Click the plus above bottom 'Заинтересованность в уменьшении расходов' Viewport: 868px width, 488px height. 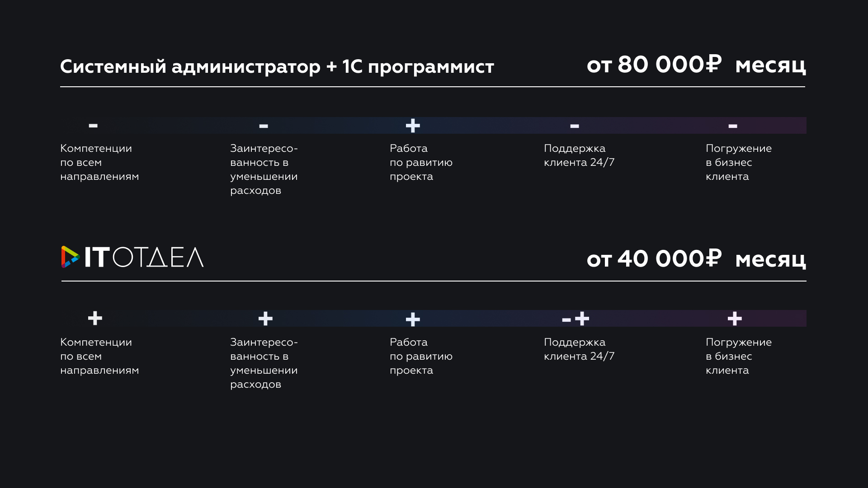click(265, 319)
